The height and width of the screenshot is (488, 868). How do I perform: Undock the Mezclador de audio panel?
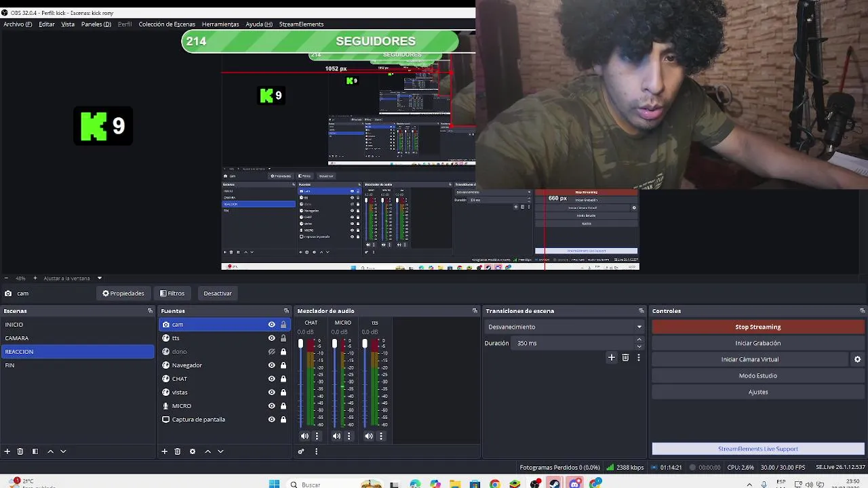pyautogui.click(x=475, y=311)
